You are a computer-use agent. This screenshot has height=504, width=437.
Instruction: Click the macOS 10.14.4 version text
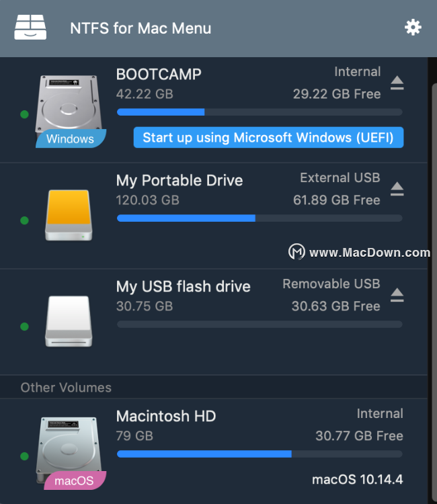point(358,480)
